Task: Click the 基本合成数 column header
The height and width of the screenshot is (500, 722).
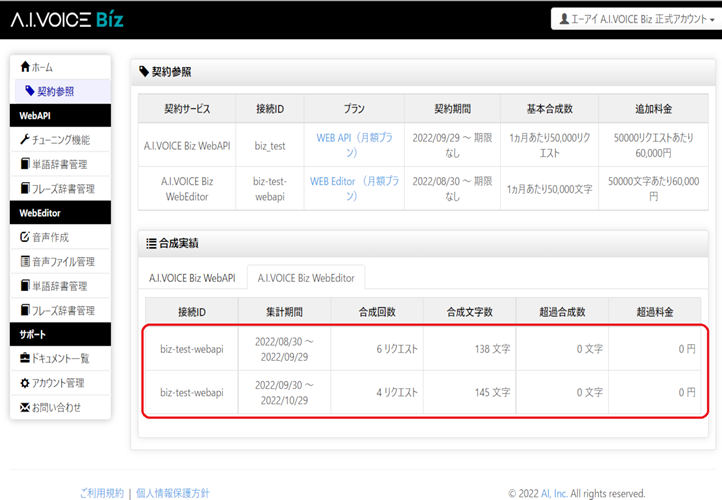Action: 549,109
